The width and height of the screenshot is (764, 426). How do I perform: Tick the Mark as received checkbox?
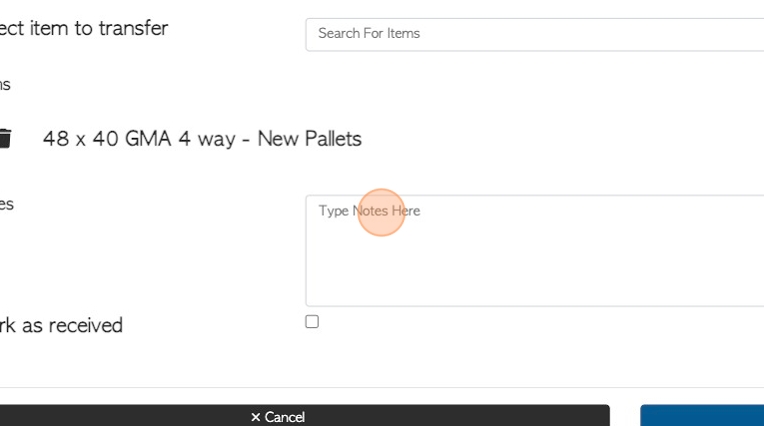coord(312,322)
